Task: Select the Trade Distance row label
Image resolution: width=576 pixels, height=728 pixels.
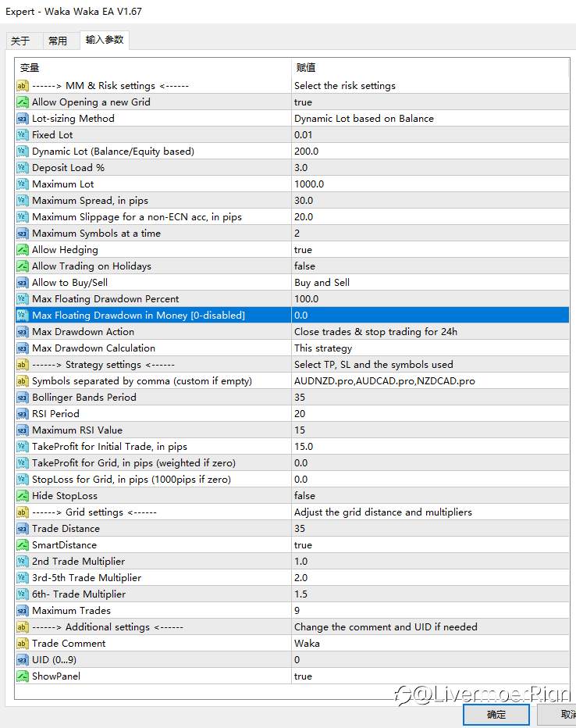Action: tap(66, 529)
